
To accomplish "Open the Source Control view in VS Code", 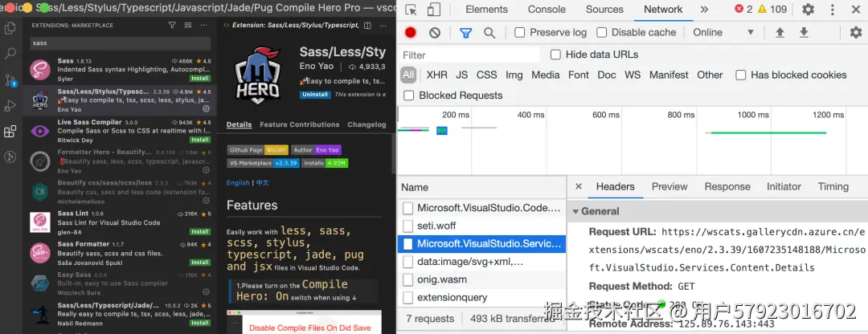I will click(x=10, y=80).
